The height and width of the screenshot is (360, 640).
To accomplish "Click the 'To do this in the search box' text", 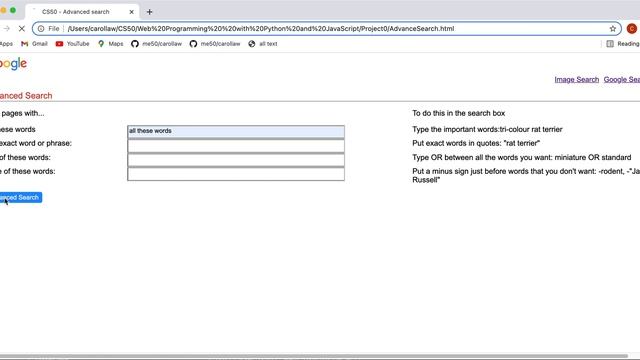I will 458,113.
